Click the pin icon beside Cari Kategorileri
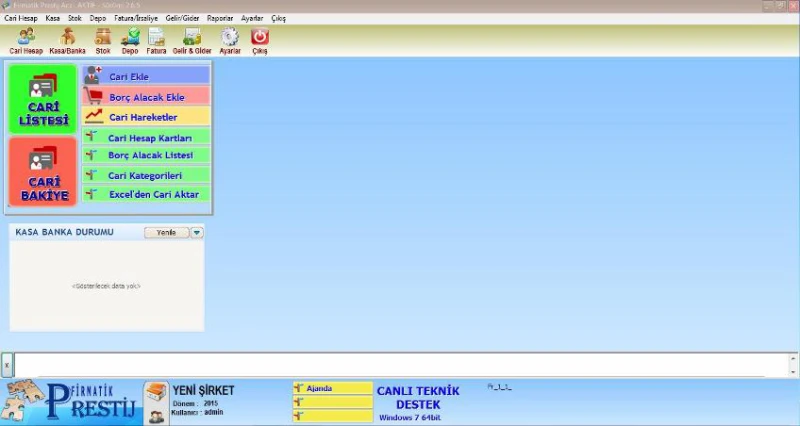800x426 pixels. click(91, 175)
